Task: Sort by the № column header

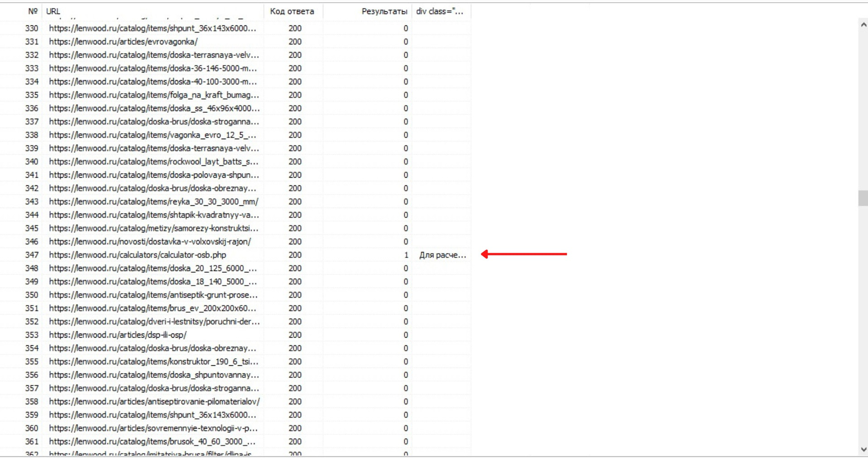Action: pos(33,11)
